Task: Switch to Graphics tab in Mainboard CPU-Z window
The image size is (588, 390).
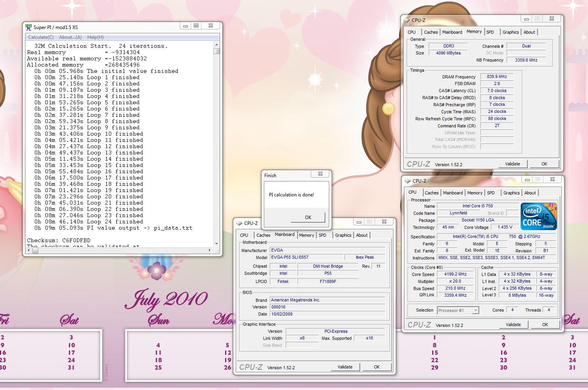Action: click(343, 235)
